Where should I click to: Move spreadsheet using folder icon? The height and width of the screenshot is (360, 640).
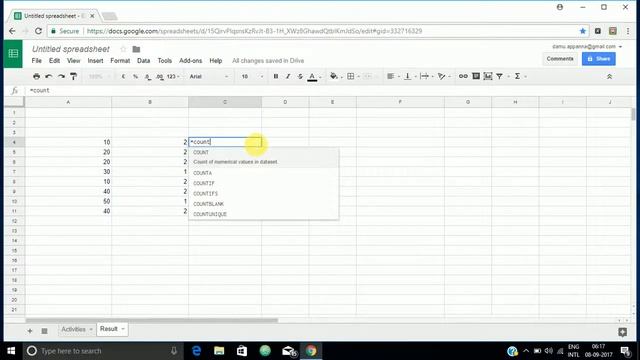tap(136, 49)
